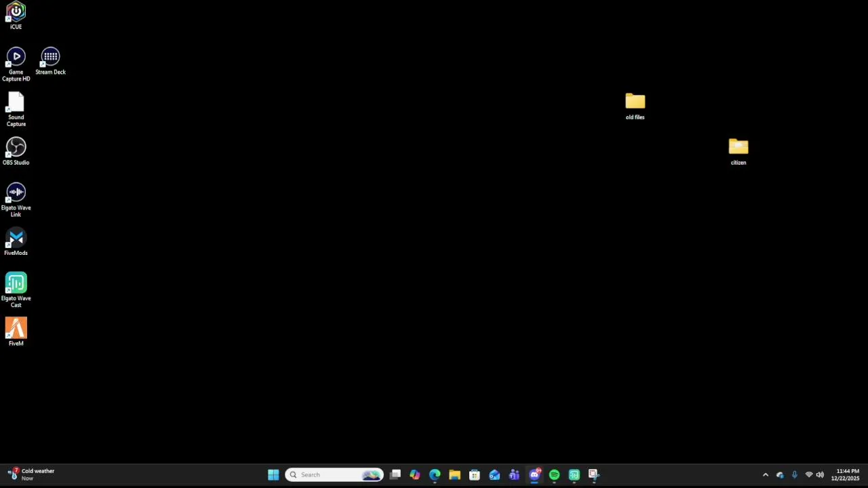Viewport: 868px width, 488px height.
Task: Open the Windows Start menu
Action: point(273,474)
